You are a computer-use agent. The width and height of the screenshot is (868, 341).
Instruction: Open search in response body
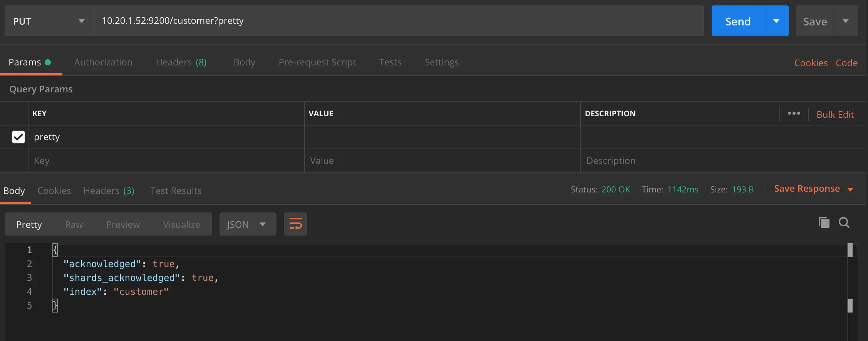(x=844, y=222)
